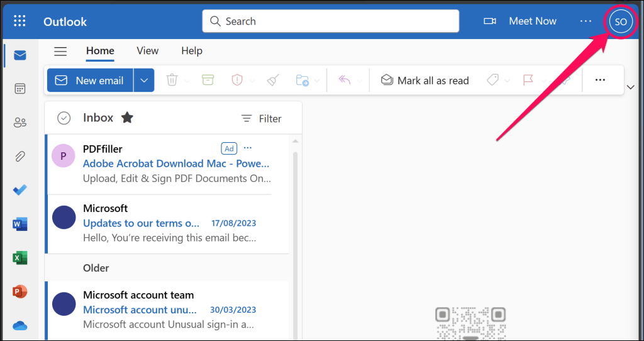The height and width of the screenshot is (341, 644).
Task: Open the app launcher grid icon
Action: (x=19, y=21)
